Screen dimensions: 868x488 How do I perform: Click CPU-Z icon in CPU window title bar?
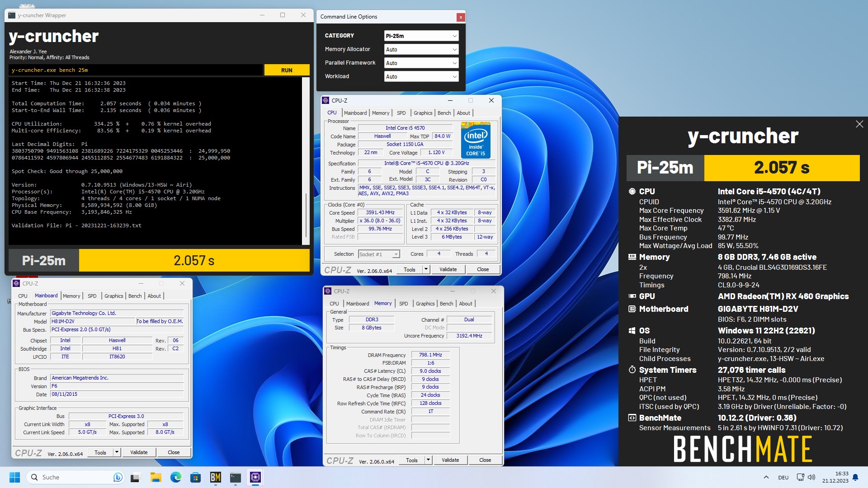(326, 101)
